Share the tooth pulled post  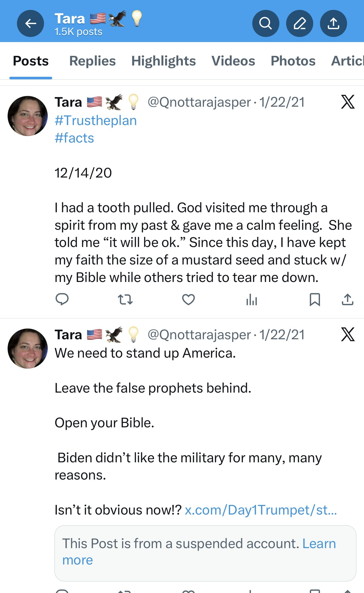[347, 299]
